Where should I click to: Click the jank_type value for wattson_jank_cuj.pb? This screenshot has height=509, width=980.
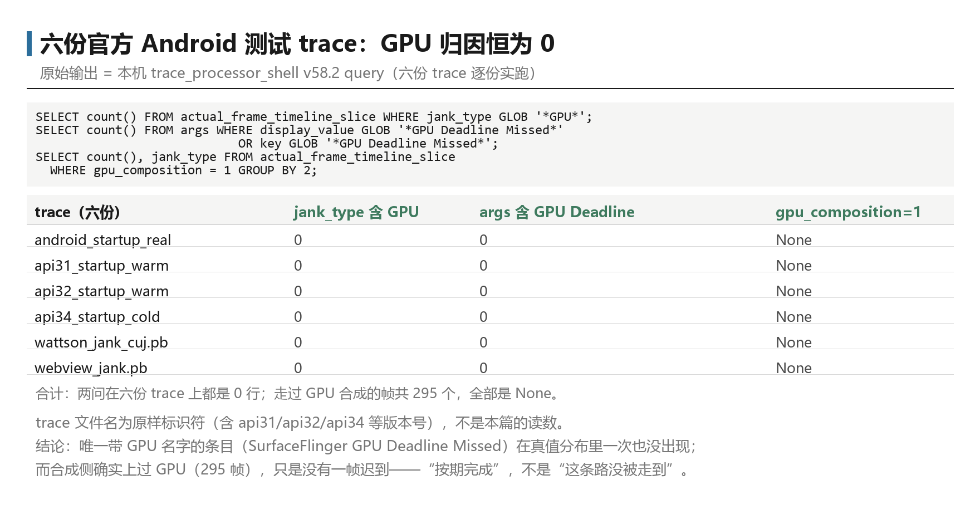298,342
